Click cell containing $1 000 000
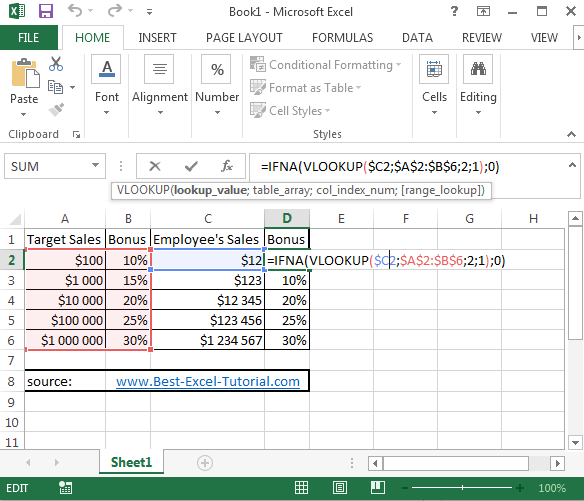584x501 pixels. coord(65,340)
